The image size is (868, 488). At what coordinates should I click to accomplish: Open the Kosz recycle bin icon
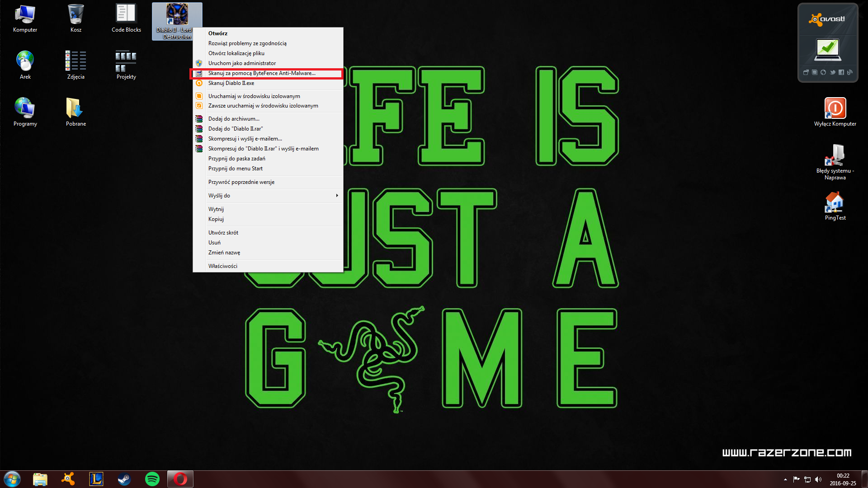75,18
